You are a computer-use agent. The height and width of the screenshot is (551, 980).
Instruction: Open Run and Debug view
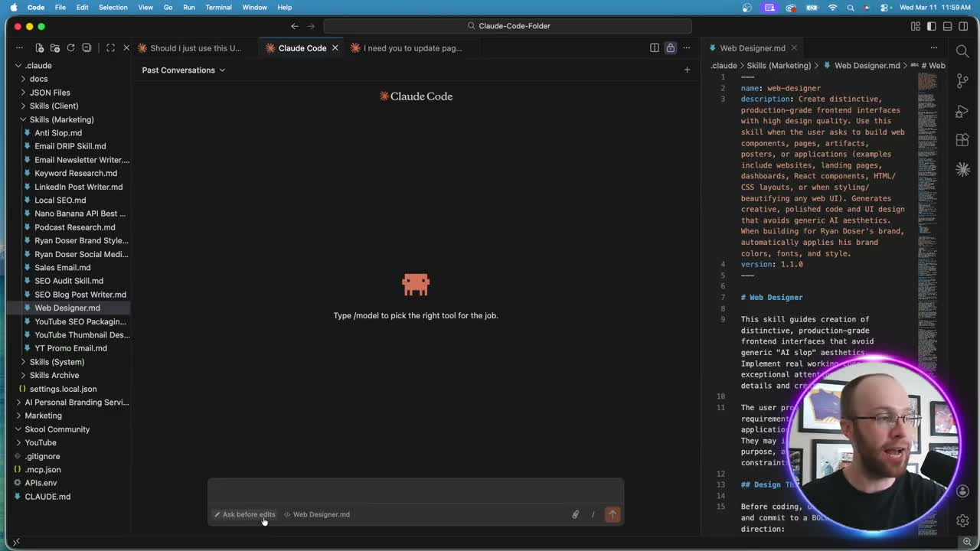coord(962,112)
